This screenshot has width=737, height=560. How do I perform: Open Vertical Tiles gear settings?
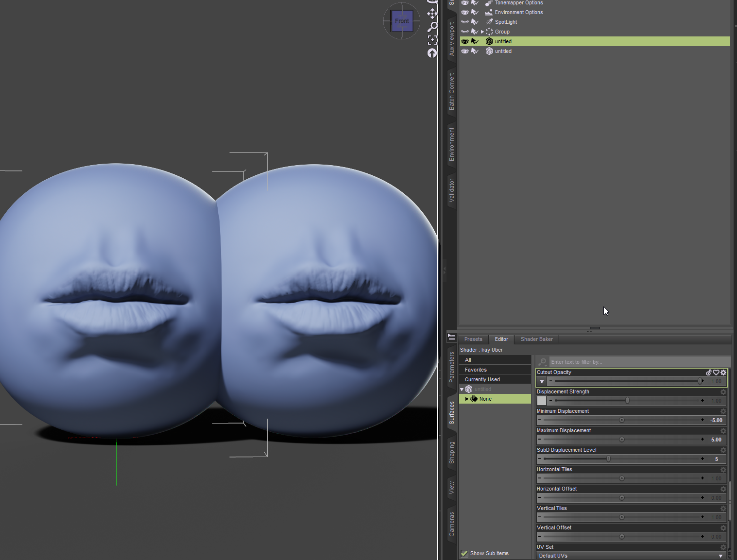[723, 509]
